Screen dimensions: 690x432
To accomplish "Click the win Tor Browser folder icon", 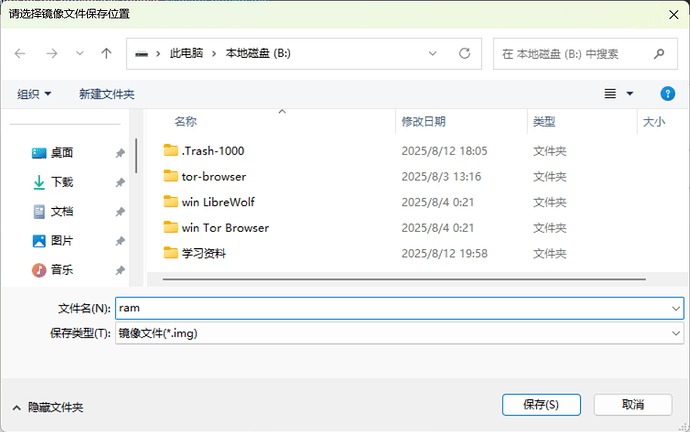I will pyautogui.click(x=171, y=227).
